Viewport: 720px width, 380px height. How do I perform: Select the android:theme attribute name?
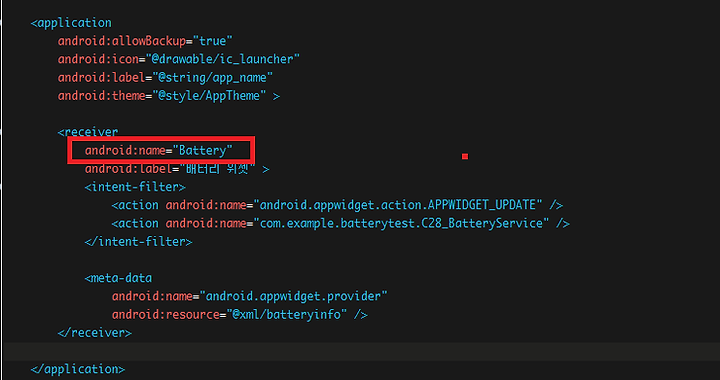101,96
